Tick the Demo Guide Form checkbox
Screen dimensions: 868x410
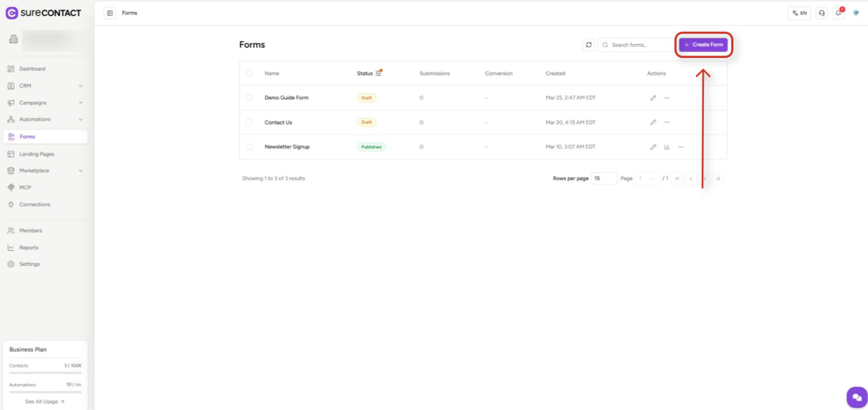click(249, 98)
